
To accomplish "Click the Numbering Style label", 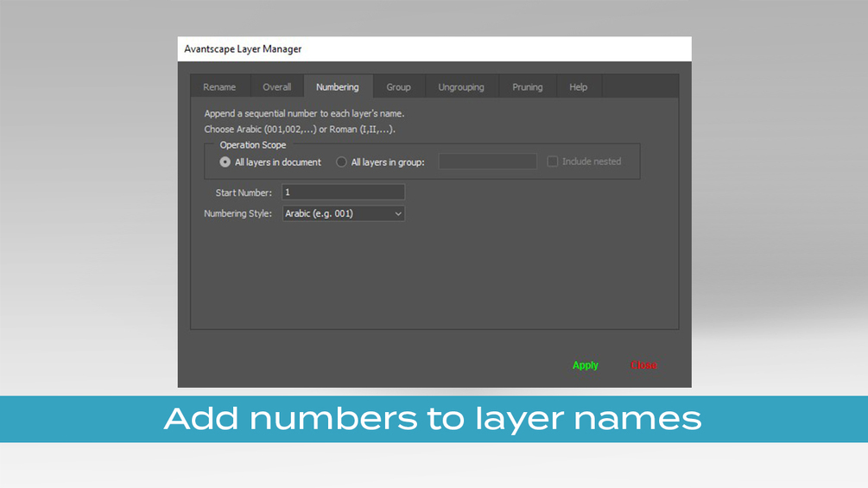I will 238,213.
